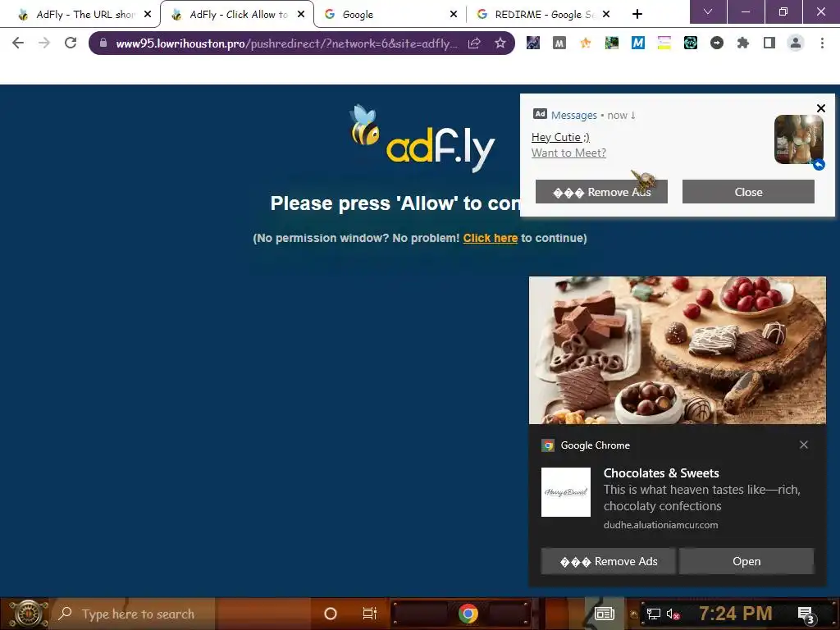Click the address bar URL field
840x630 pixels.
pyautogui.click(x=286, y=43)
